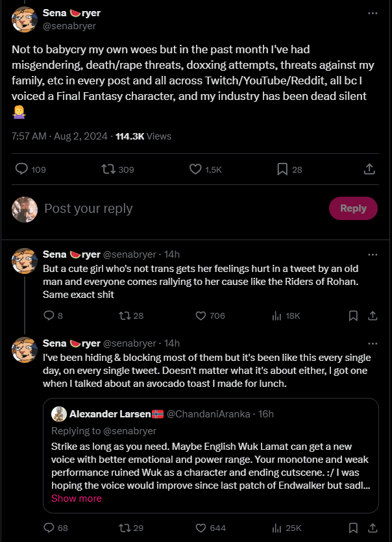
Task: Expand quoted tweet with Show more
Action: (77, 498)
